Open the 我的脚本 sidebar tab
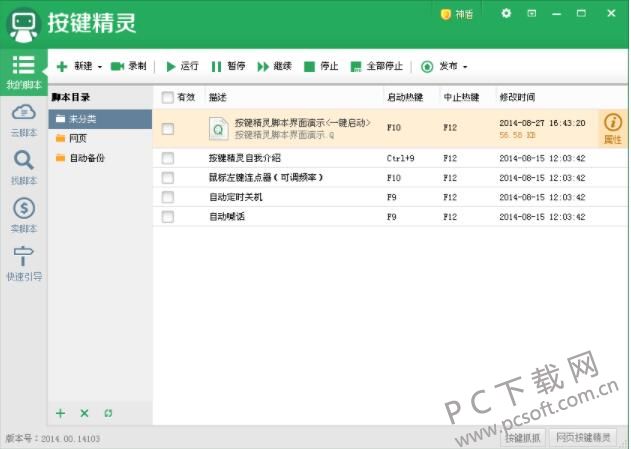The height and width of the screenshot is (449, 631). coord(24,72)
